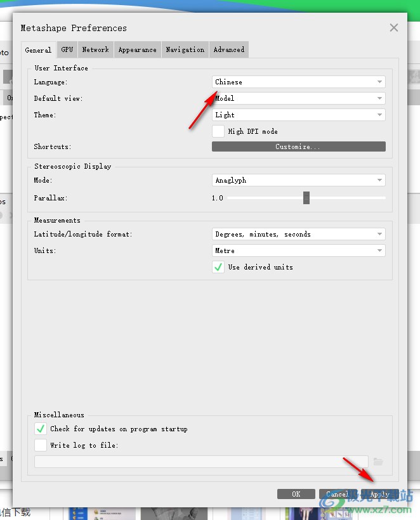Enable Write log to file checkbox

41,445
